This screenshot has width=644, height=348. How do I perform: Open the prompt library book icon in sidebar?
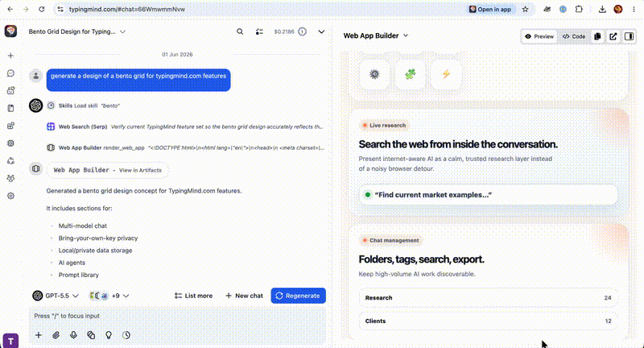click(10, 109)
